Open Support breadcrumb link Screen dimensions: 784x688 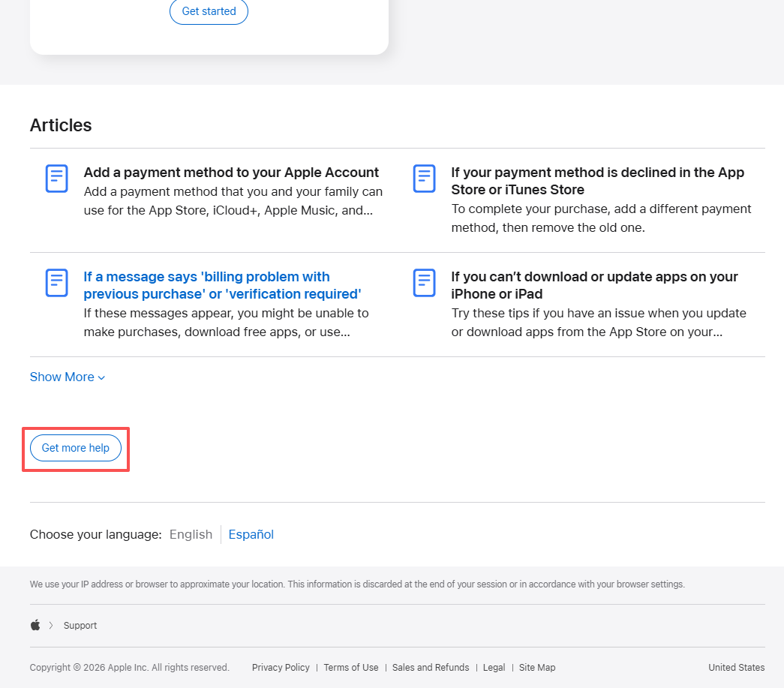[x=80, y=626]
